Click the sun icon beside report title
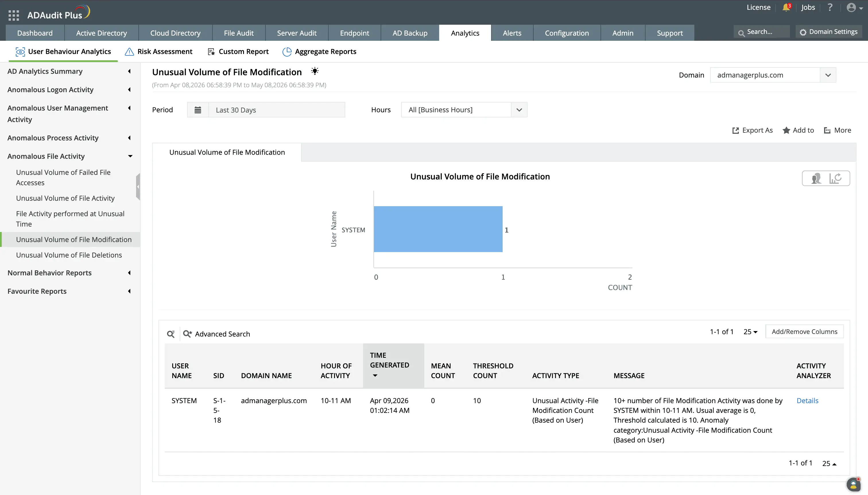This screenshot has height=495, width=868. coord(315,71)
